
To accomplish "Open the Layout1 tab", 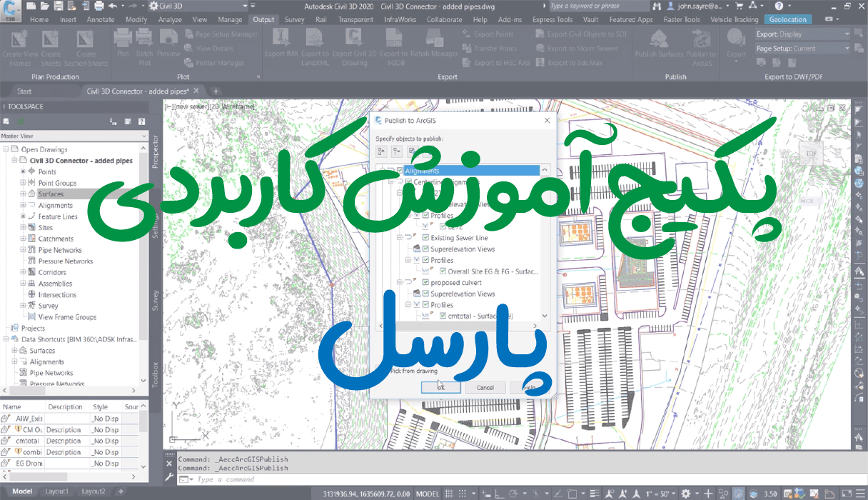I will pos(57,491).
